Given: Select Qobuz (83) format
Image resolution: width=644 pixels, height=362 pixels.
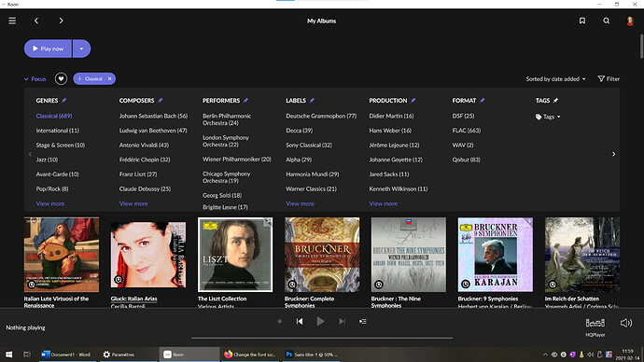Looking at the screenshot, I should click(x=466, y=160).
